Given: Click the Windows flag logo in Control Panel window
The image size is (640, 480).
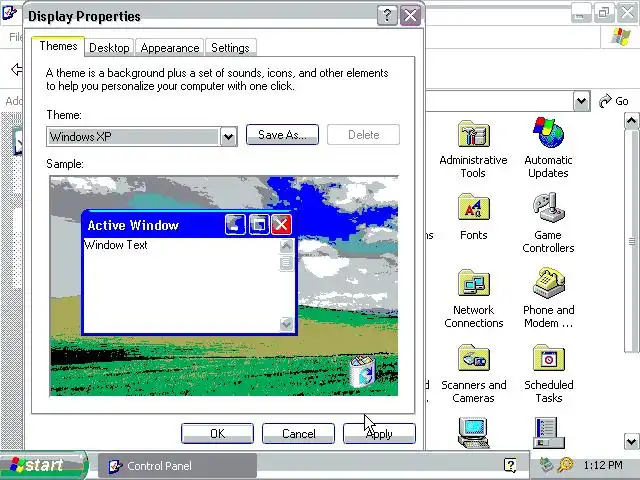Looking at the screenshot, I should pyautogui.click(x=621, y=37).
